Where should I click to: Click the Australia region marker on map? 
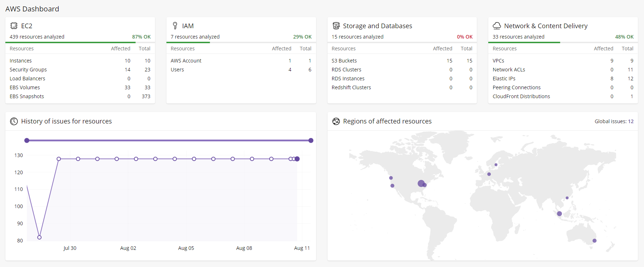(x=594, y=241)
